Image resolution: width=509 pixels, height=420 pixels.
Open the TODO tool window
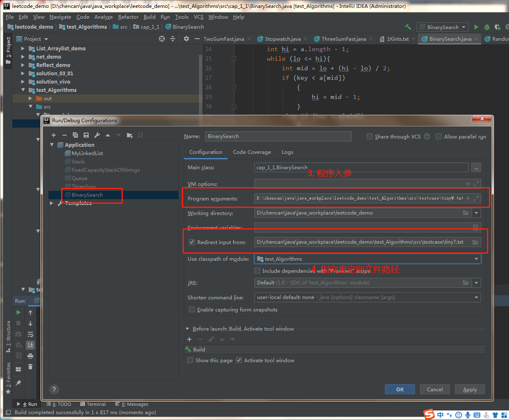(59, 404)
